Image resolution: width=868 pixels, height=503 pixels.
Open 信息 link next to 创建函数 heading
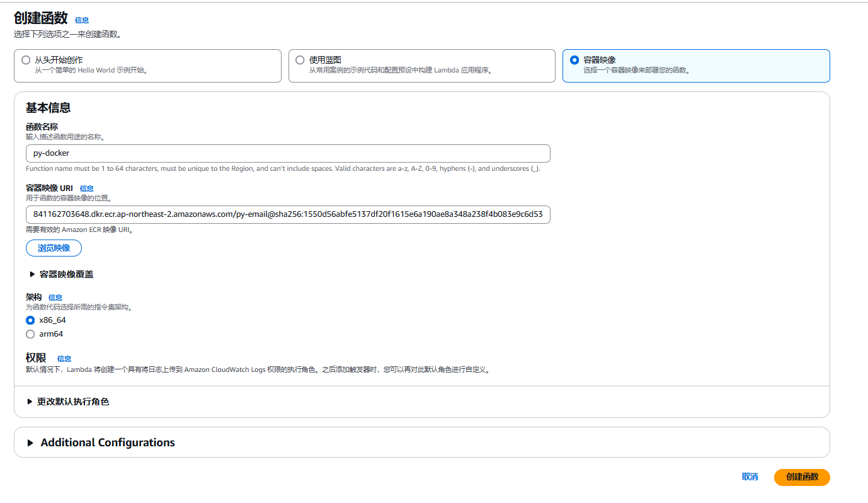[x=82, y=20]
